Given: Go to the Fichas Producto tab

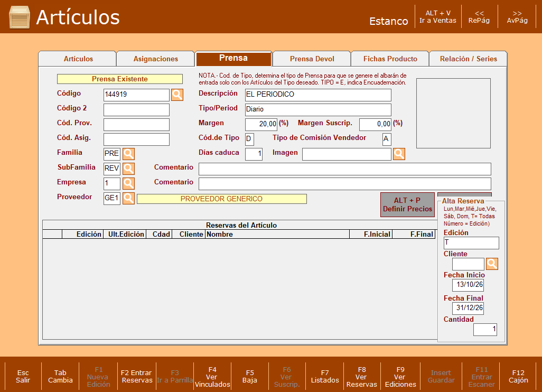Looking at the screenshot, I should 390,59.
